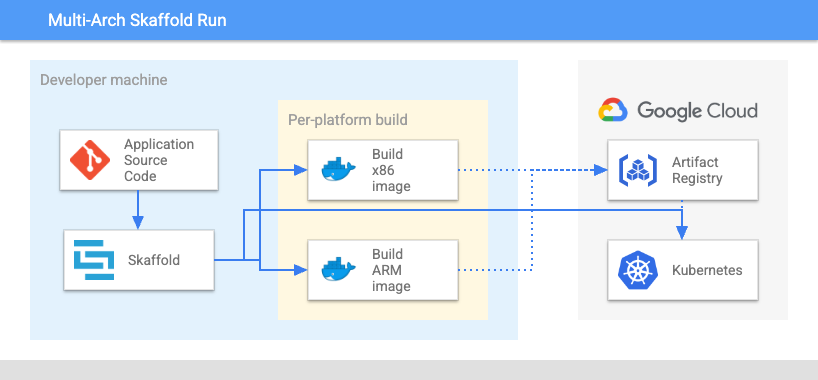
Task: Click the Skaffold text label
Action: pyautogui.click(x=154, y=260)
